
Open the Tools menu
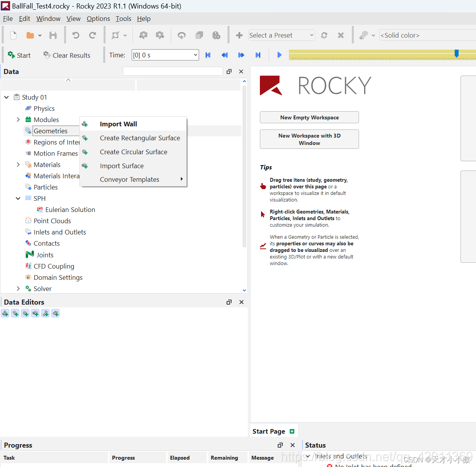point(124,19)
